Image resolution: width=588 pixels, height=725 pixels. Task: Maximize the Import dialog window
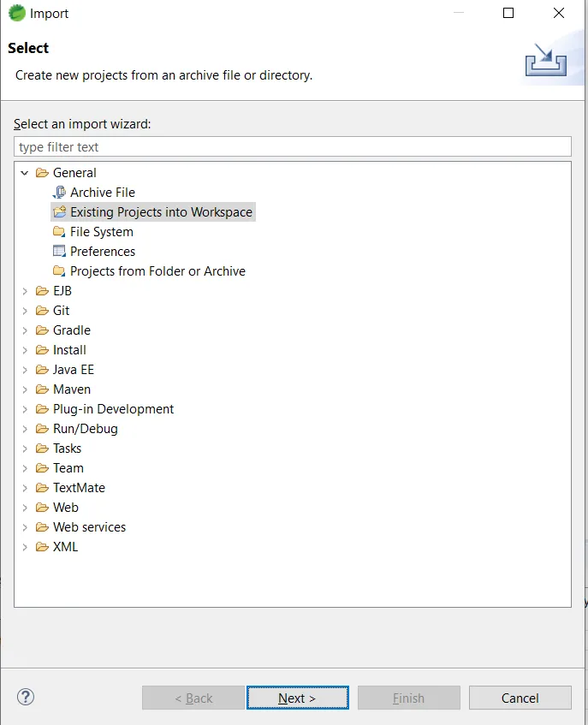tap(508, 13)
